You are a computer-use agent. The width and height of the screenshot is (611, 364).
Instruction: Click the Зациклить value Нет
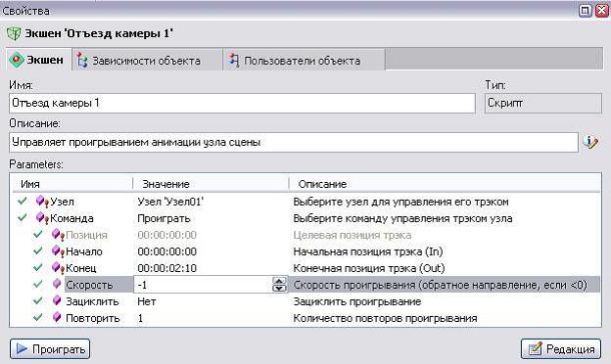click(147, 301)
